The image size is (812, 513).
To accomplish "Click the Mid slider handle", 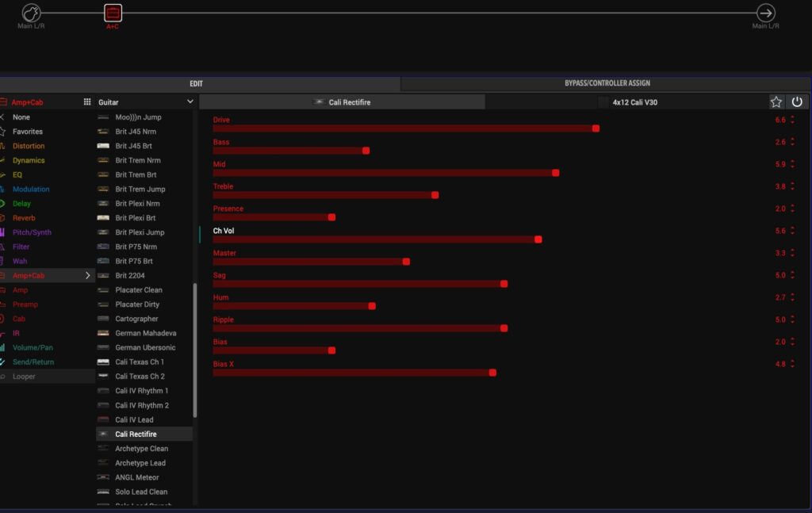I will (555, 173).
